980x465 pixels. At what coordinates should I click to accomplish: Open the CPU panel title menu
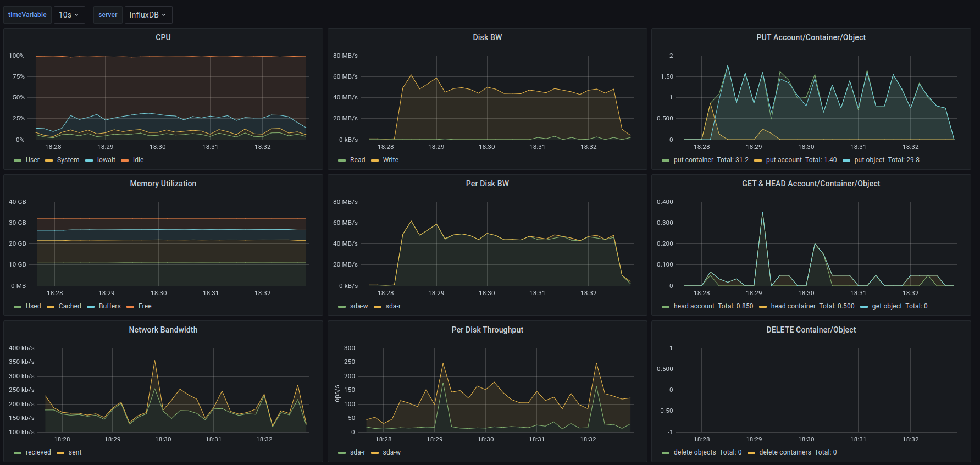tap(163, 37)
